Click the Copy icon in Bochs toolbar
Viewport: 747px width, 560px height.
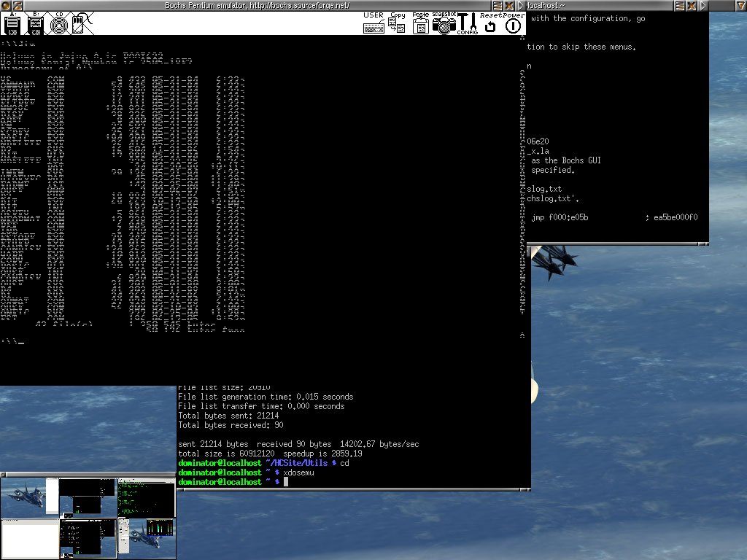tap(397, 23)
